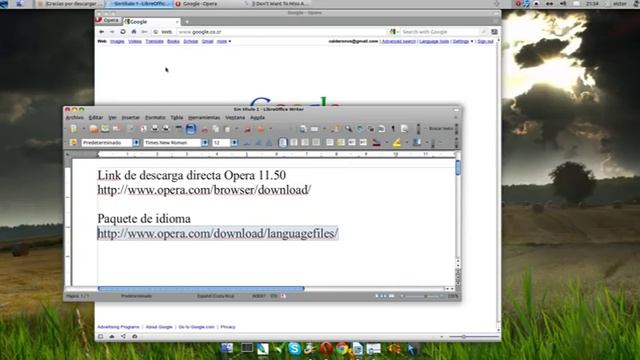Click the Times New Roman font name field
This screenshot has width=640, height=360.
click(x=172, y=142)
